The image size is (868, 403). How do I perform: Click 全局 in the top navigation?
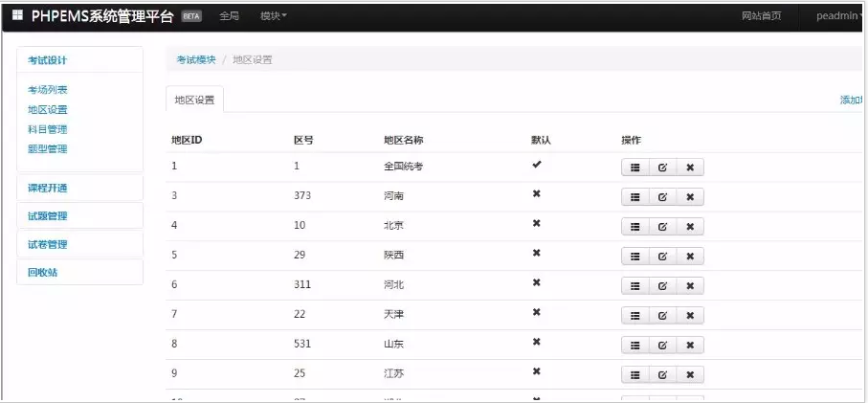230,16
